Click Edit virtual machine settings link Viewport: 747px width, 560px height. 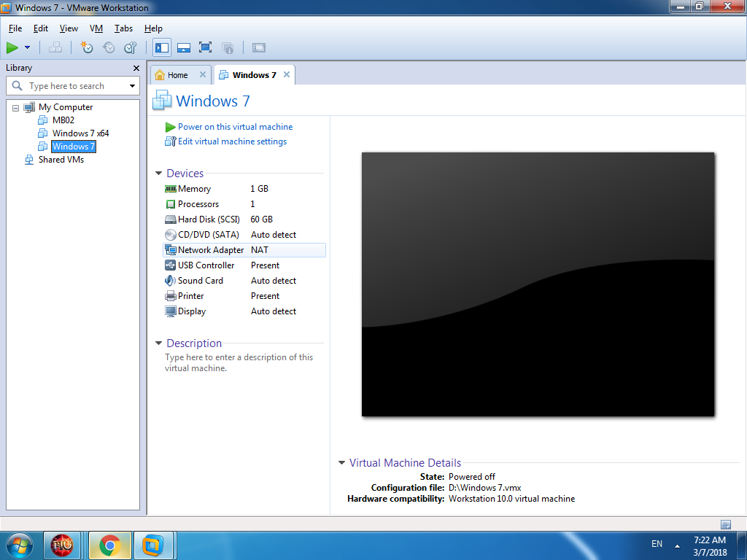pyautogui.click(x=232, y=141)
